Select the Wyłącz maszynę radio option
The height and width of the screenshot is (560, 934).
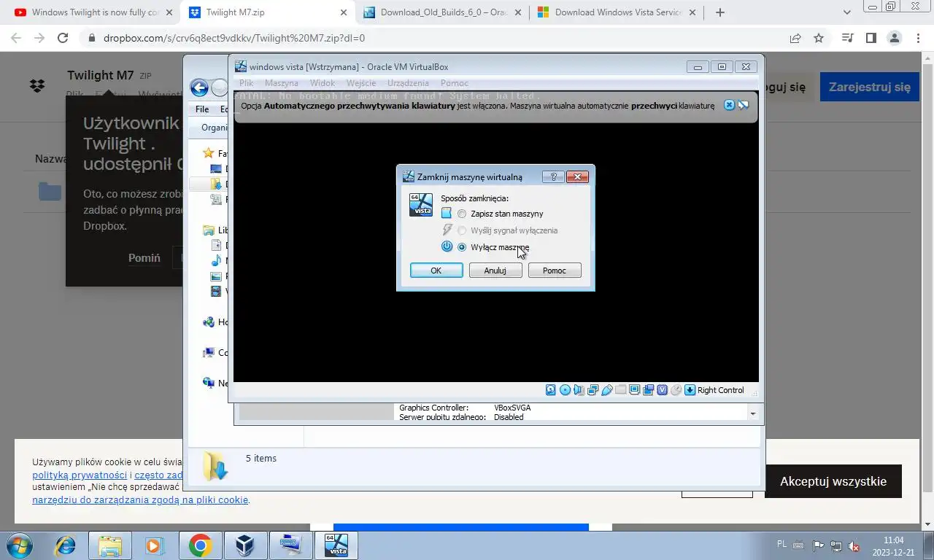[462, 247]
